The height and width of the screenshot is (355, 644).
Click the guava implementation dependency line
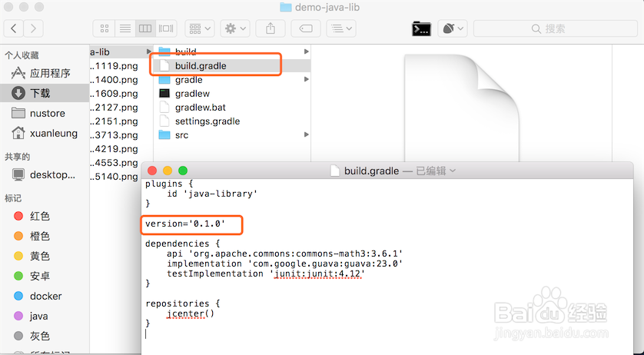click(x=284, y=264)
